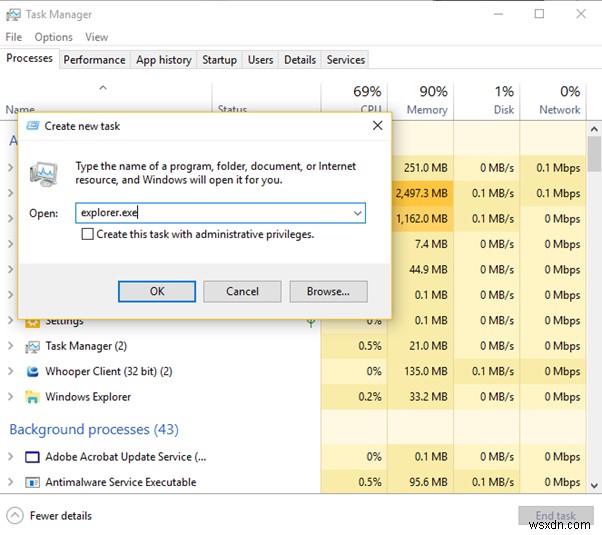Click the scrollbar up arrow

coord(594,129)
